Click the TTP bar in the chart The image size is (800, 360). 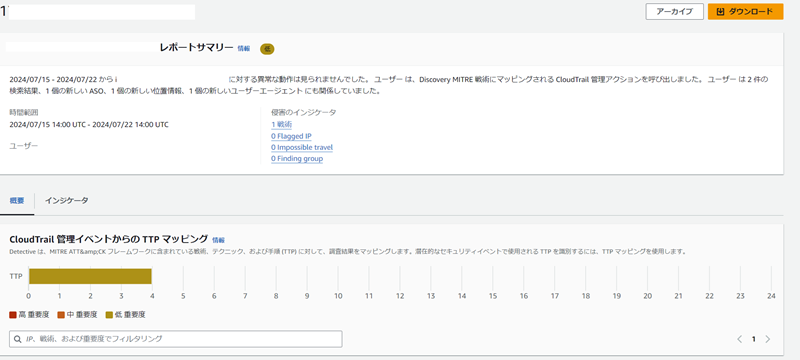[x=90, y=276]
